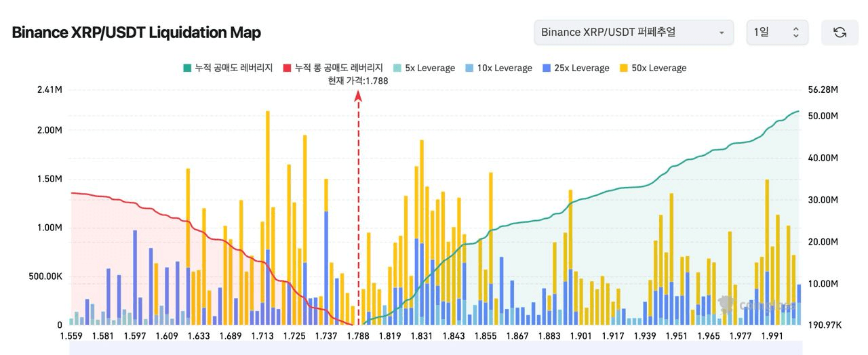This screenshot has height=355, width=868.
Task: Click the refresh chart icon button
Action: pos(840,33)
